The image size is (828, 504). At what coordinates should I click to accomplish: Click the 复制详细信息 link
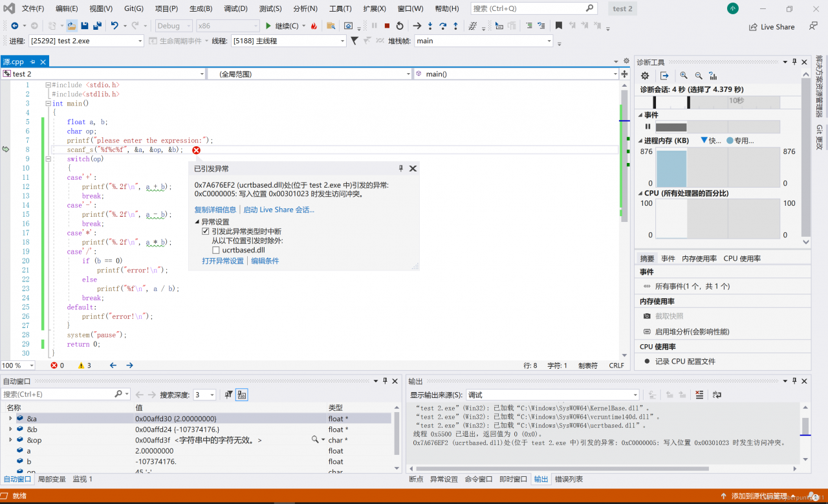pyautogui.click(x=215, y=210)
